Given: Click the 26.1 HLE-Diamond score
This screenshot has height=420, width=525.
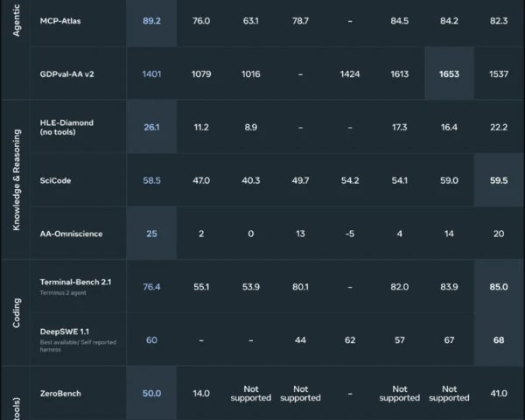Looking at the screenshot, I should point(151,127).
